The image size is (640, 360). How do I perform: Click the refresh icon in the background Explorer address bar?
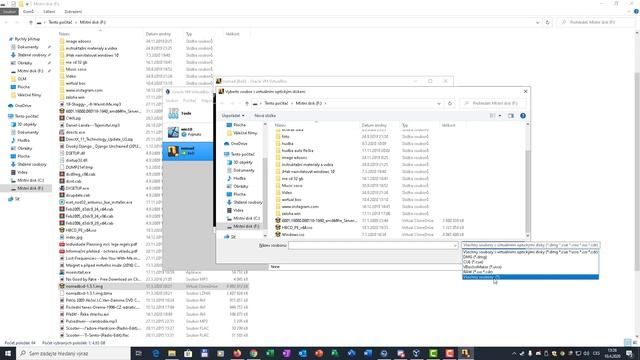click(548, 22)
